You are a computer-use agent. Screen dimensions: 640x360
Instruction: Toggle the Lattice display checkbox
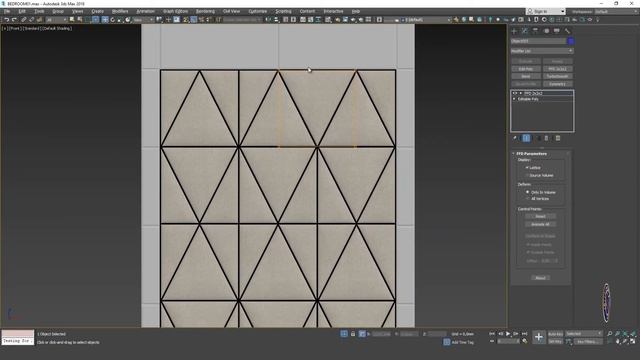tap(527, 168)
